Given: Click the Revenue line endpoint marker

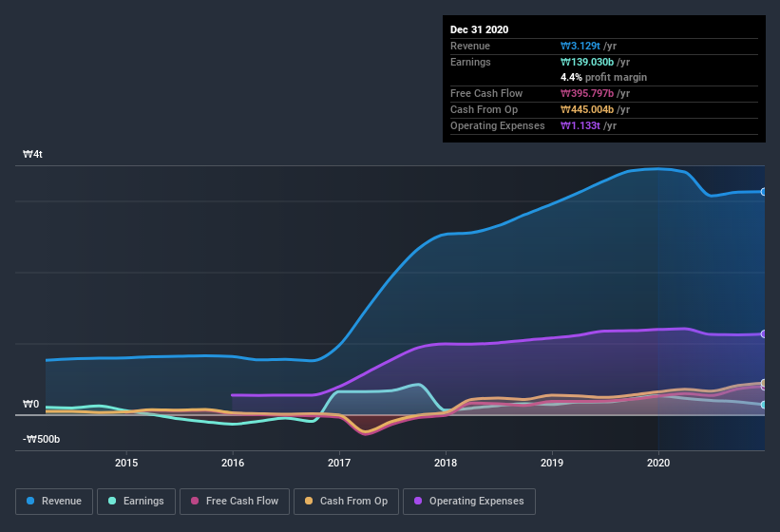Looking at the screenshot, I should coord(764,192).
